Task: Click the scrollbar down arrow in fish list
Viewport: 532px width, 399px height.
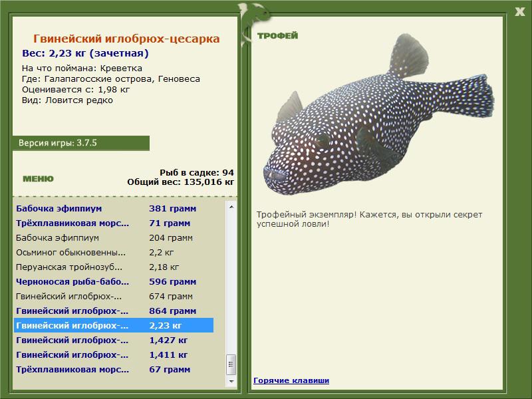Action: 231,381
